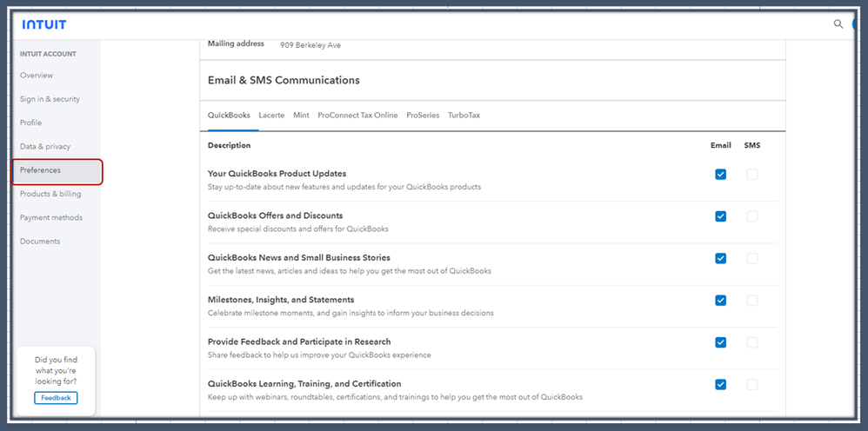Image resolution: width=868 pixels, height=431 pixels.
Task: Click the Intuit logo
Action: [44, 24]
